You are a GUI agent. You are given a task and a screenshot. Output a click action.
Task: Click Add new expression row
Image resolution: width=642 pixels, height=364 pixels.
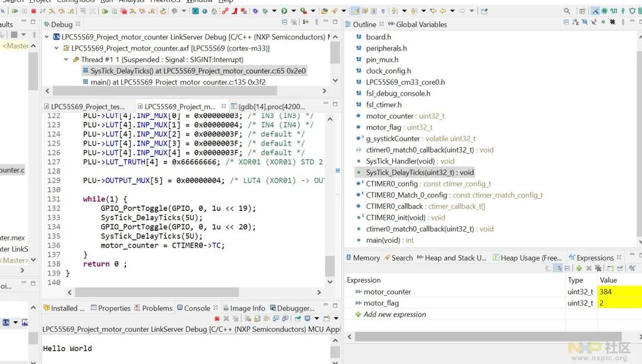tap(395, 314)
